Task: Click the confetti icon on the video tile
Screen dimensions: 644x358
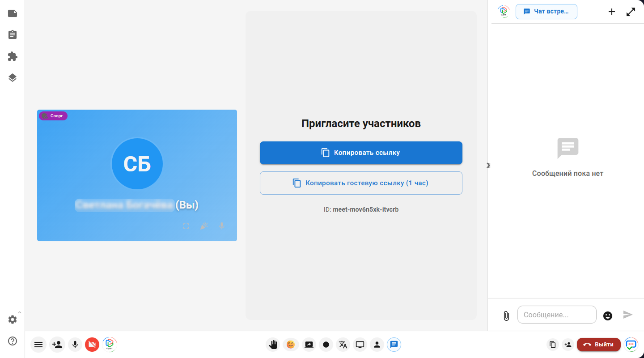Action: coord(204,226)
